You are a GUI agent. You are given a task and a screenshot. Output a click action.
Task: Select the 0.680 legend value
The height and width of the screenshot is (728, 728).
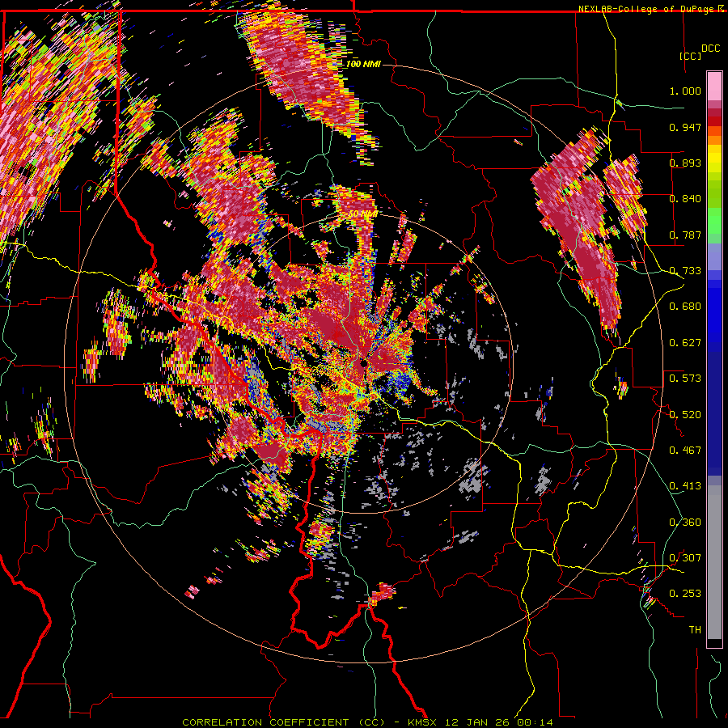pyautogui.click(x=685, y=307)
